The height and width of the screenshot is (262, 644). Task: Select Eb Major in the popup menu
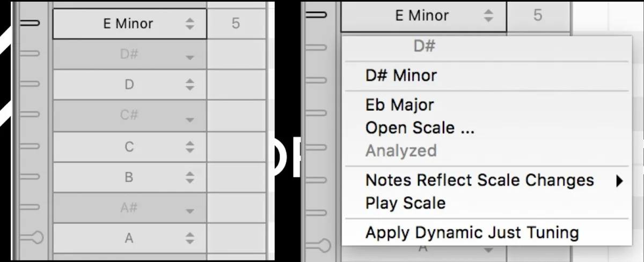coord(399,105)
